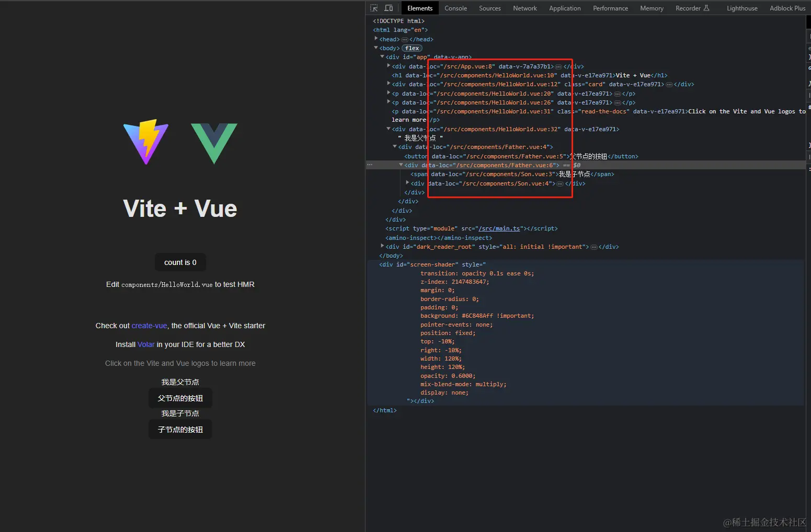Follow the Volar link
The image size is (811, 532).
[x=146, y=344]
